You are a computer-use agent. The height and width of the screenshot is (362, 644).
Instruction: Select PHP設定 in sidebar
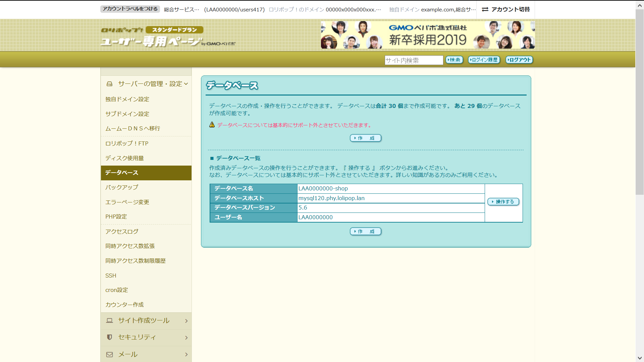coord(116,217)
